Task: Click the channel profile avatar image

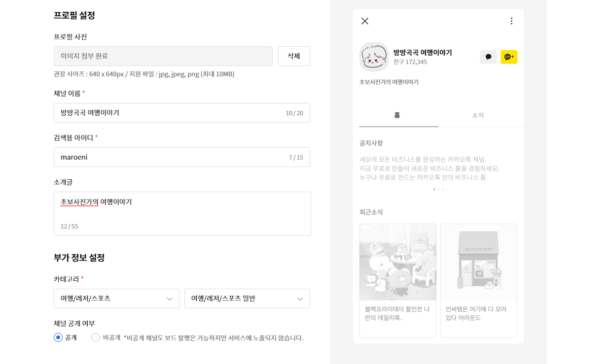Action: coord(374,57)
